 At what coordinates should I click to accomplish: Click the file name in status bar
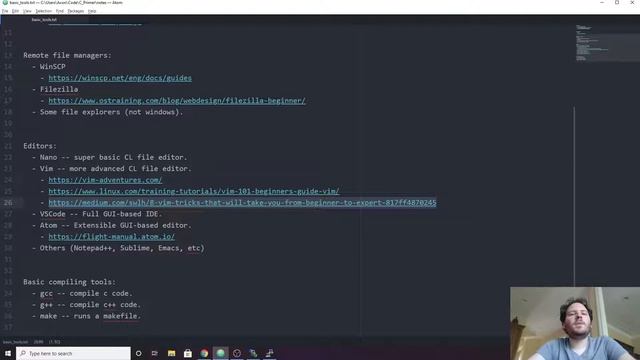pos(16,342)
